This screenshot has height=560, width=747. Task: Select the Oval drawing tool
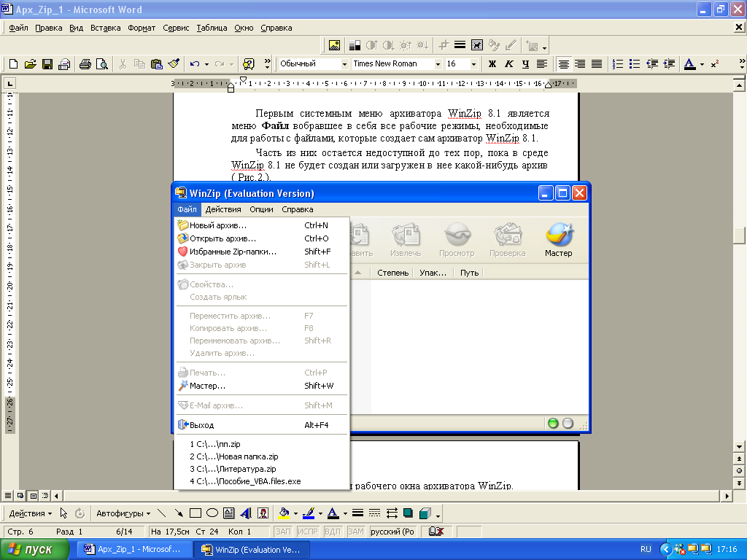212,513
